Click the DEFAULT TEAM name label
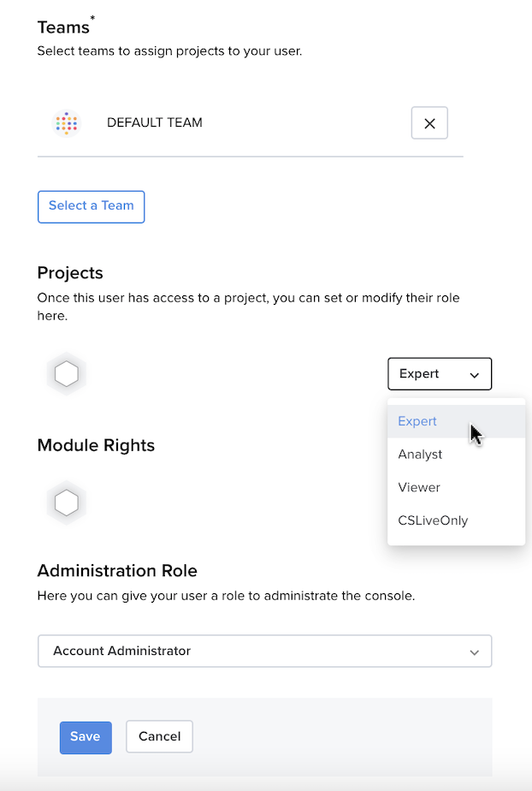The height and width of the screenshot is (791, 532). tap(155, 122)
